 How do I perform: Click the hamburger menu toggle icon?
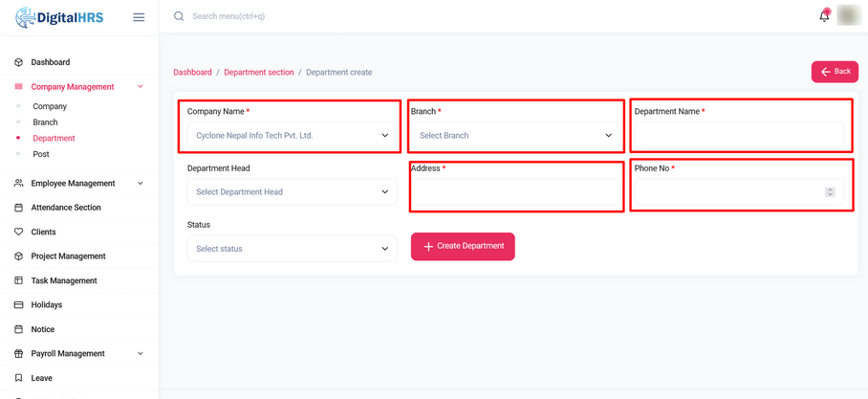click(x=139, y=17)
